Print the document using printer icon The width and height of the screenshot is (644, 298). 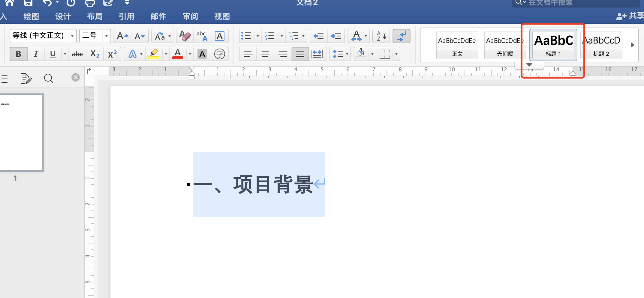pos(90,3)
